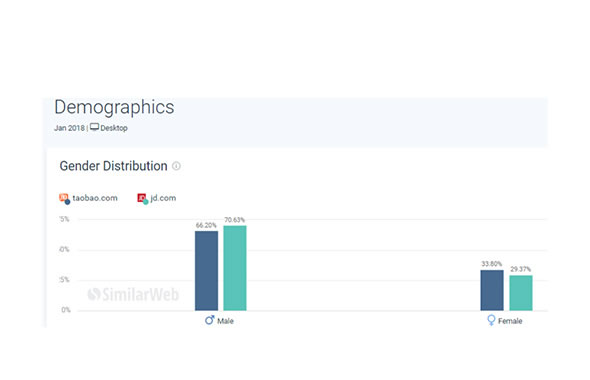Click the male gender symbol icon
This screenshot has height=380, width=590.
coord(210,320)
